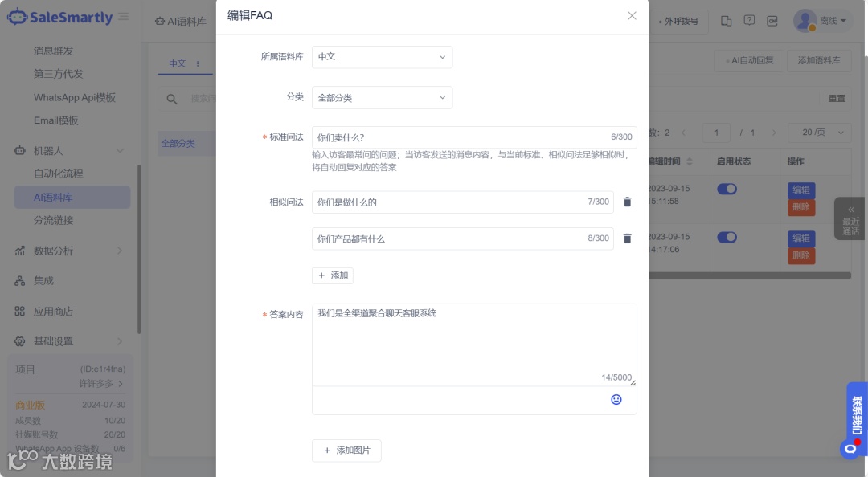Click the SaleSmartly logo
This screenshot has height=477, width=868.
click(x=59, y=17)
